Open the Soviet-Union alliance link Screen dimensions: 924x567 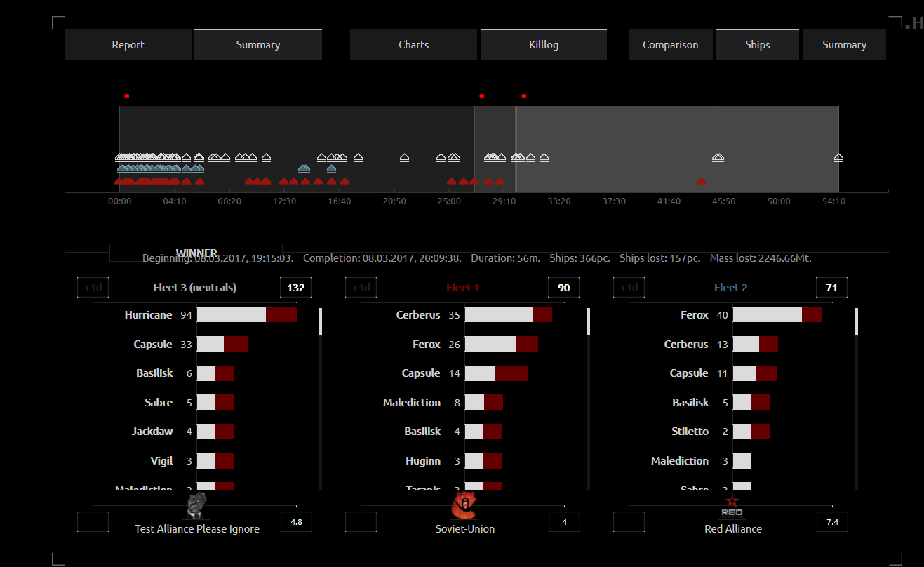click(x=465, y=529)
